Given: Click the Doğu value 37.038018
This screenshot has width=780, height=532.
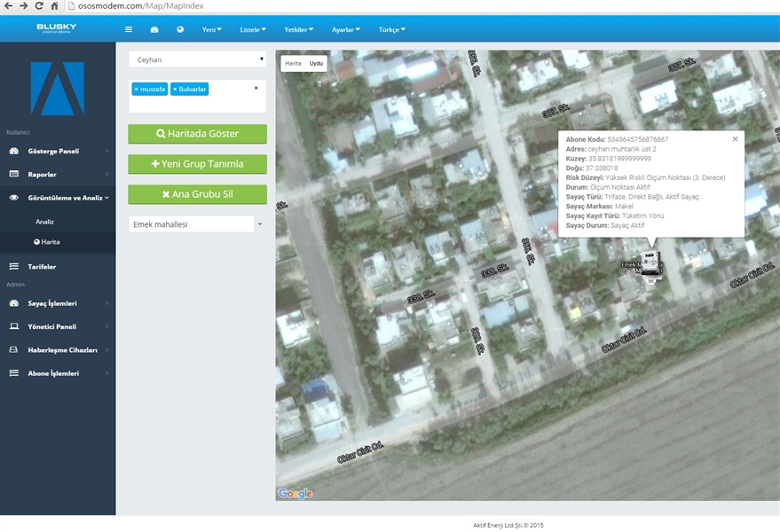Looking at the screenshot, I should pos(602,168).
